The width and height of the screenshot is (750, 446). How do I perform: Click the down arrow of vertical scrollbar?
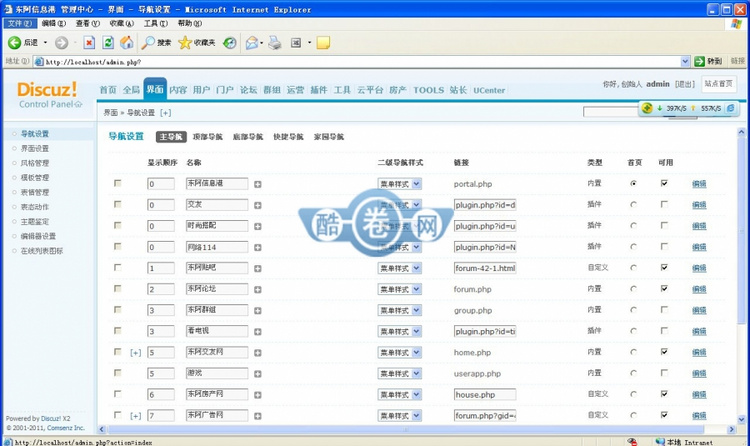(x=741, y=420)
